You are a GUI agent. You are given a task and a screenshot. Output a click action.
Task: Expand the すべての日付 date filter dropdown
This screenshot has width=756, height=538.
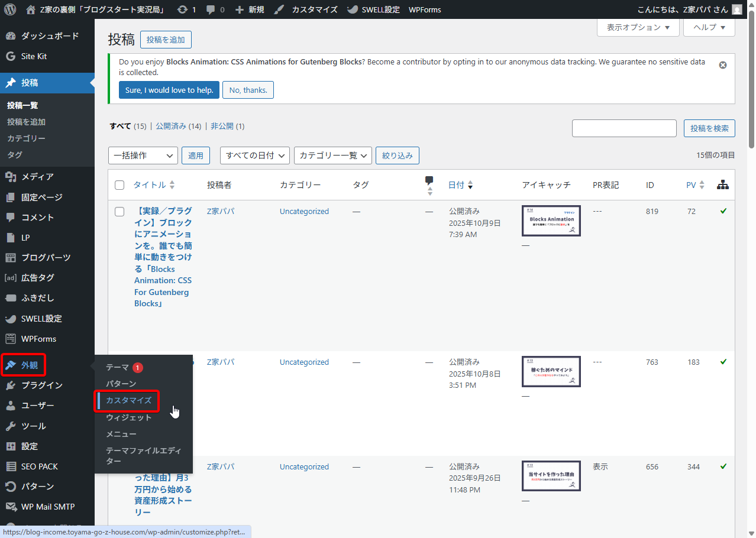click(x=254, y=155)
